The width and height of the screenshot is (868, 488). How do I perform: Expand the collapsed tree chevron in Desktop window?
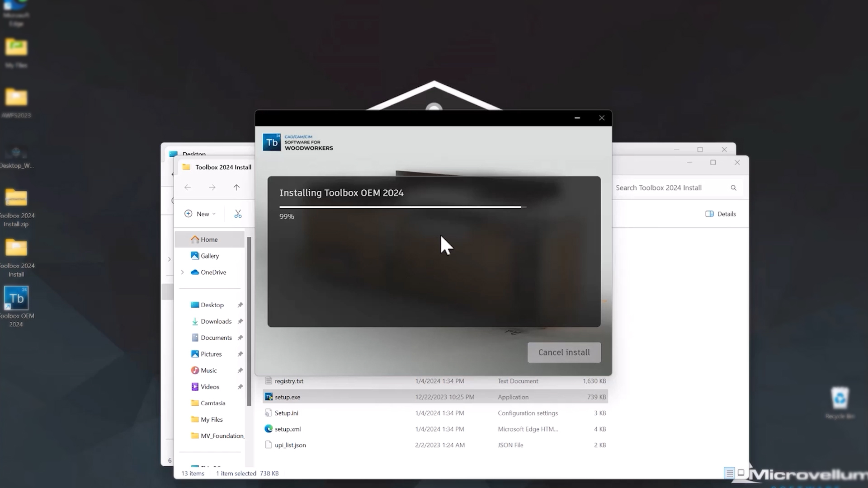point(169,259)
